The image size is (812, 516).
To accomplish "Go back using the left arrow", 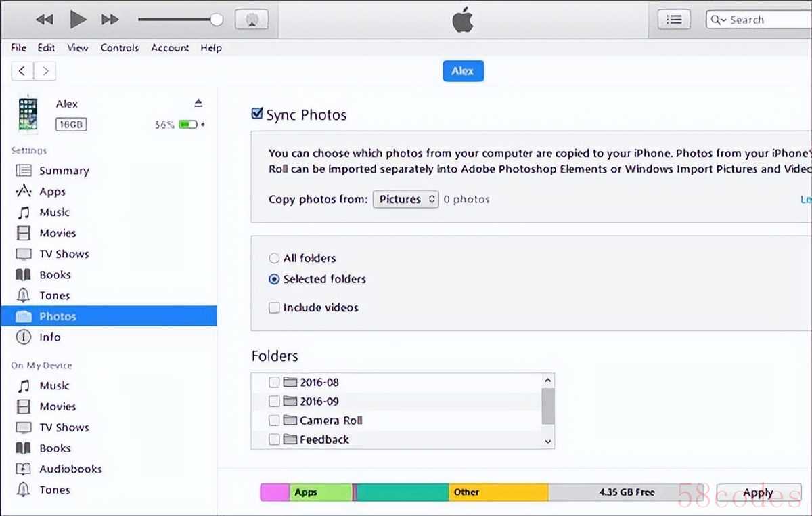I will [22, 71].
